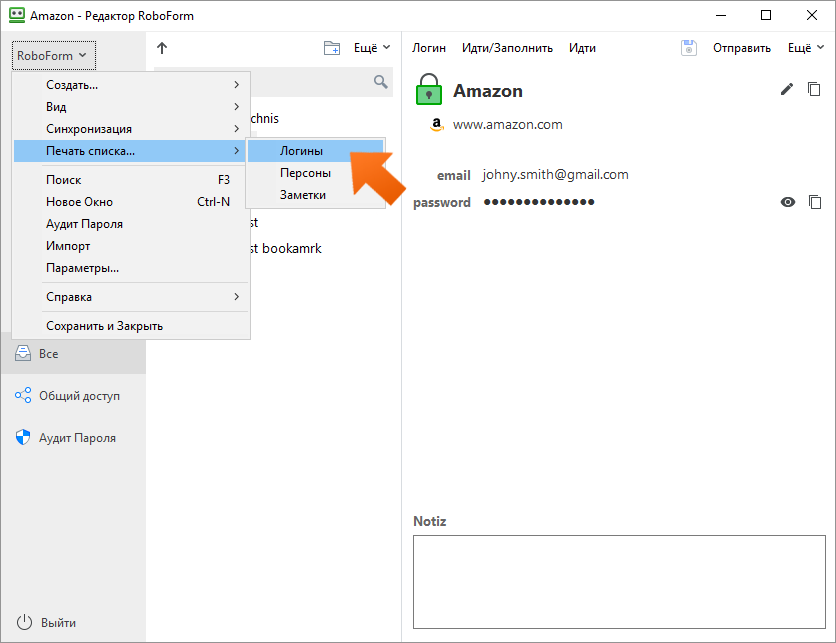Click the Все inbox tray icon
836x643 pixels.
pos(23,353)
